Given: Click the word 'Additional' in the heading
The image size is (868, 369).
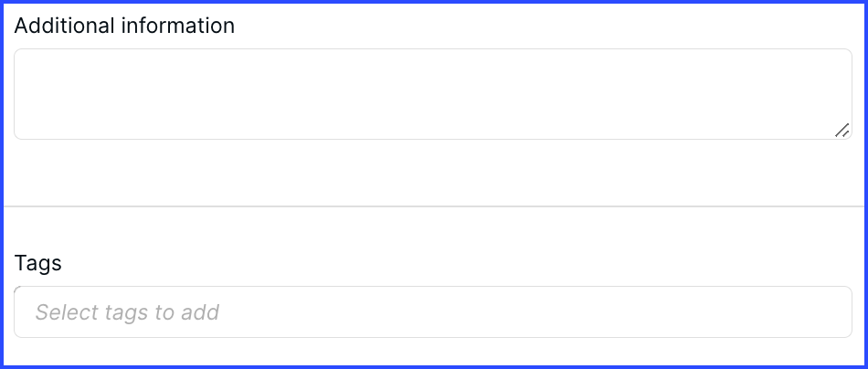Looking at the screenshot, I should (65, 26).
